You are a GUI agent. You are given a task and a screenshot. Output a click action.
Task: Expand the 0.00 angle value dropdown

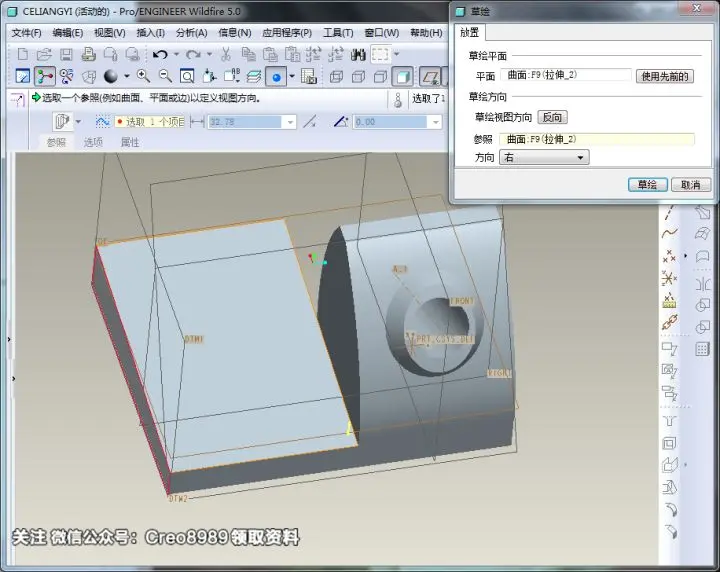coord(435,122)
